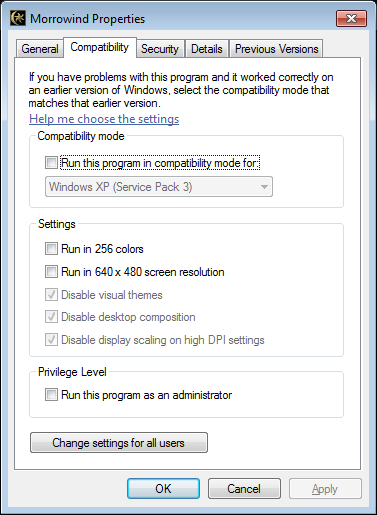Click the Apply button

325,489
